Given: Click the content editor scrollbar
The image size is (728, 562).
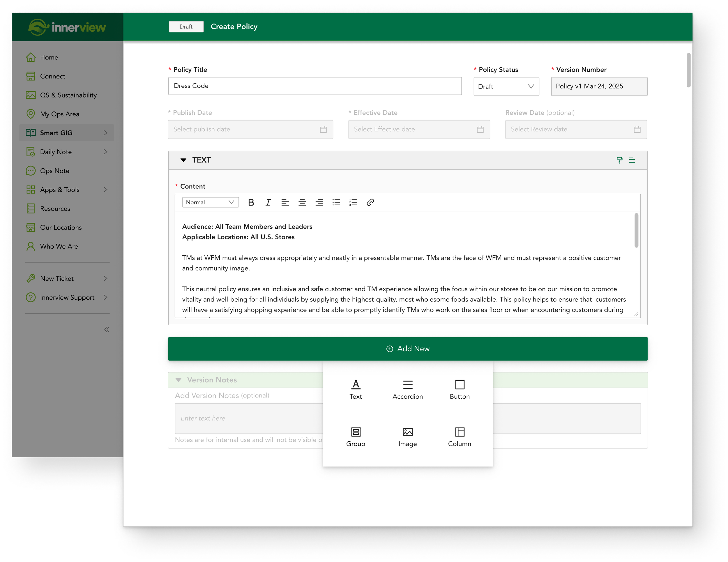Looking at the screenshot, I should tap(636, 231).
